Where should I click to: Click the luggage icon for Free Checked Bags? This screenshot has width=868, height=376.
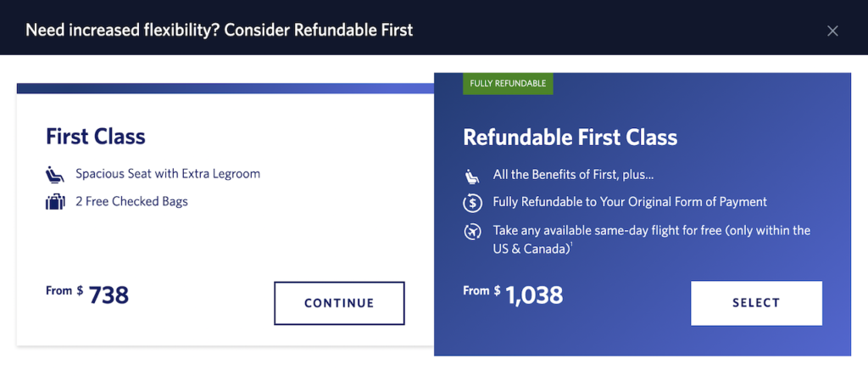(55, 201)
